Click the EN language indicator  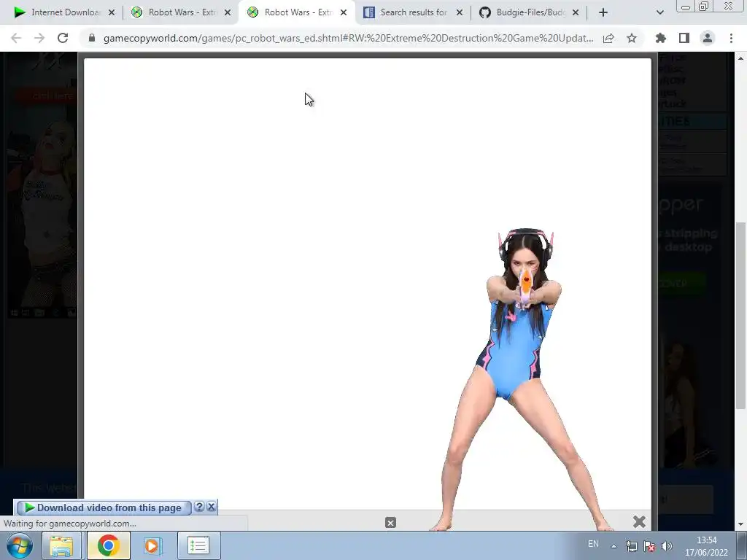(593, 544)
